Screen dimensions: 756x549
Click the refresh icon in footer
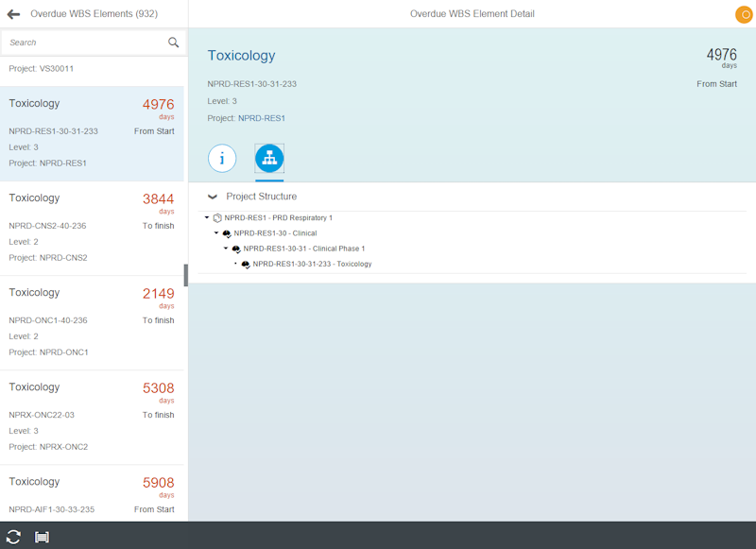tap(13, 537)
